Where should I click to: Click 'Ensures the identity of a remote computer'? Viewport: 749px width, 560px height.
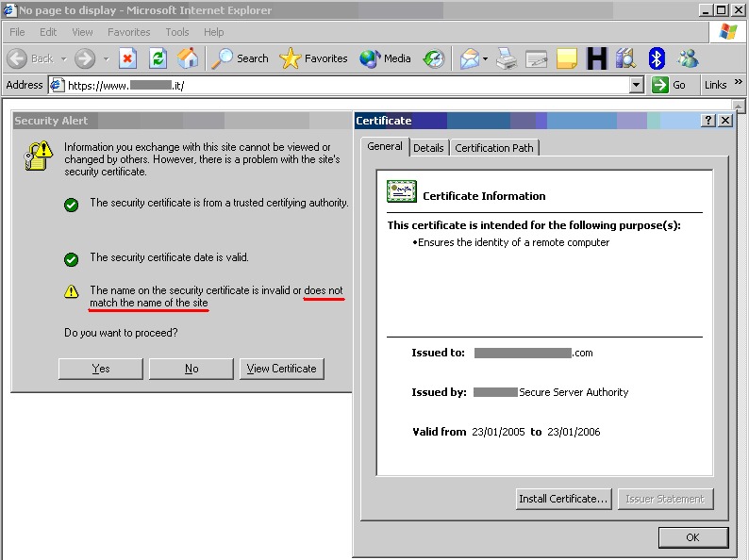pos(513,242)
